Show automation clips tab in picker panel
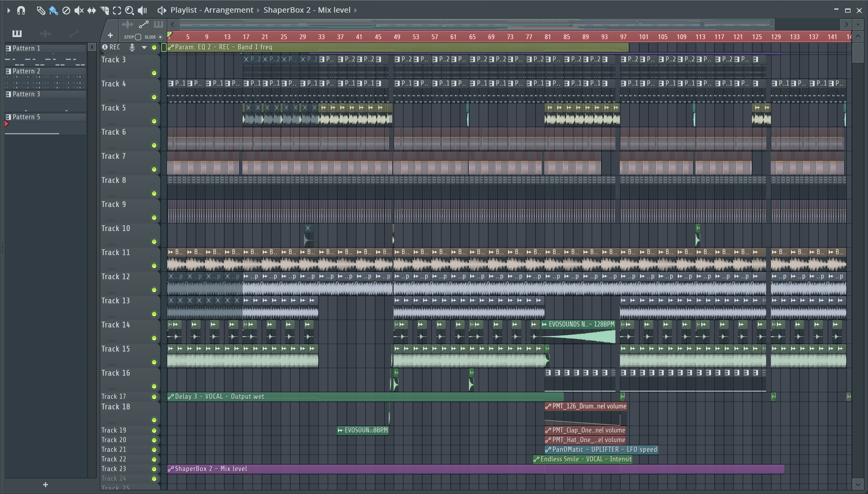The height and width of the screenshot is (494, 868). coord(74,34)
